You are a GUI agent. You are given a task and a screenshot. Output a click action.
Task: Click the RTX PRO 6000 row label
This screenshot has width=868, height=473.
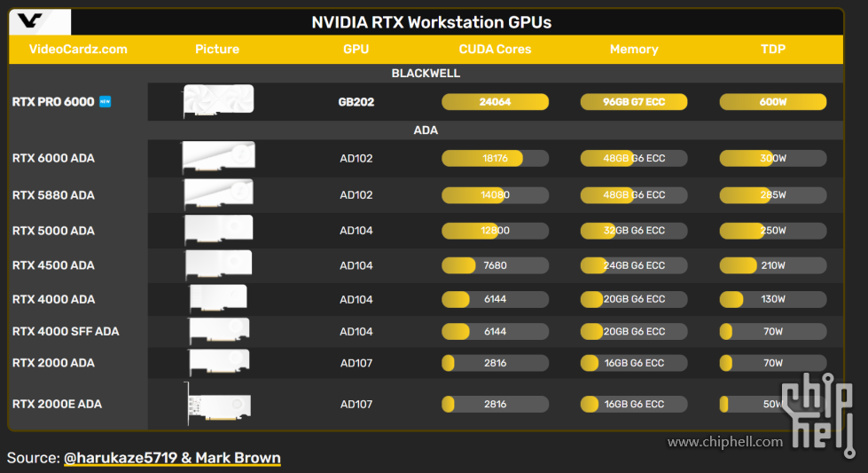(x=53, y=102)
